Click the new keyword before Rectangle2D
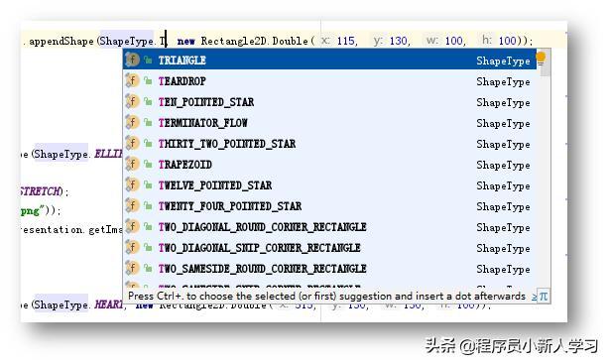This screenshot has height=364, width=609. coord(186,42)
